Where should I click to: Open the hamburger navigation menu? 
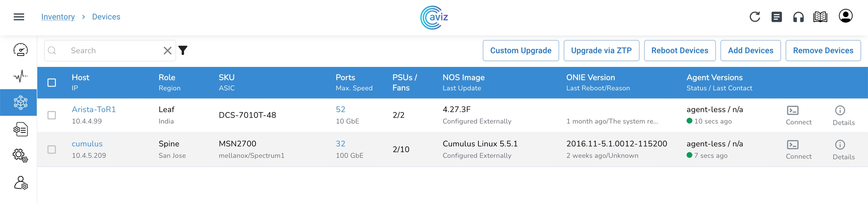[x=19, y=17]
